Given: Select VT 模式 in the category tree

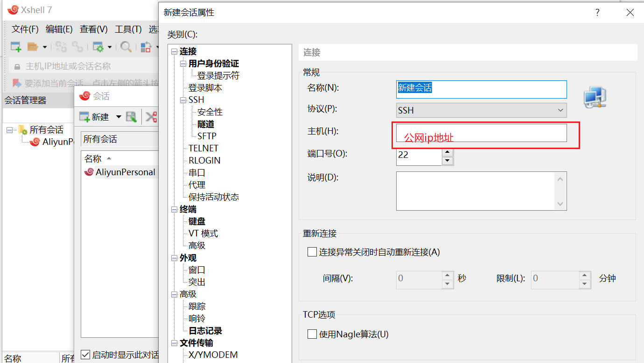Looking at the screenshot, I should click(203, 234).
